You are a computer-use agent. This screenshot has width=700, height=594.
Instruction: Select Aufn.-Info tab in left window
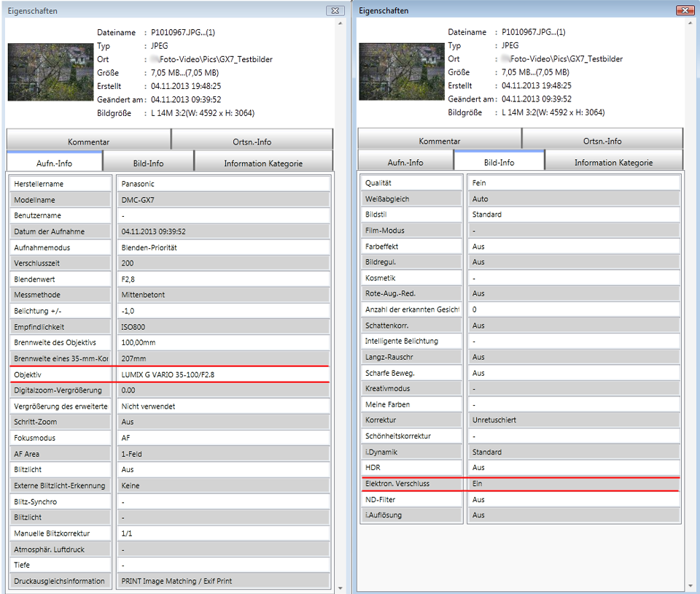55,161
